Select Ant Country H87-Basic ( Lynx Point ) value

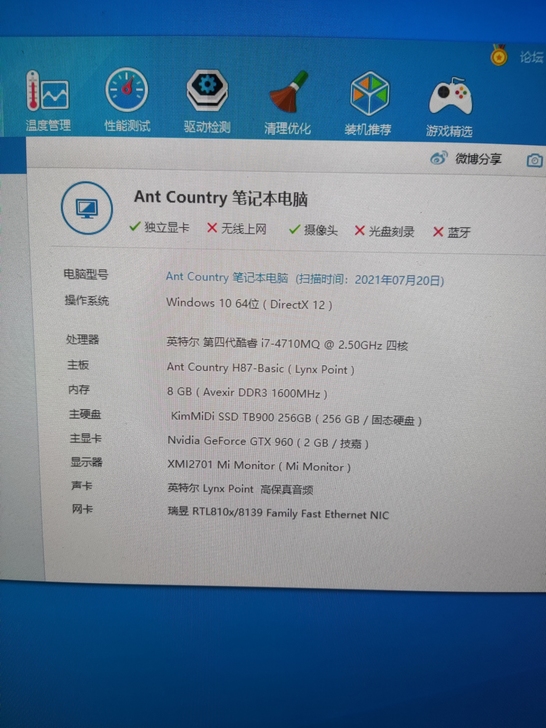(260, 368)
